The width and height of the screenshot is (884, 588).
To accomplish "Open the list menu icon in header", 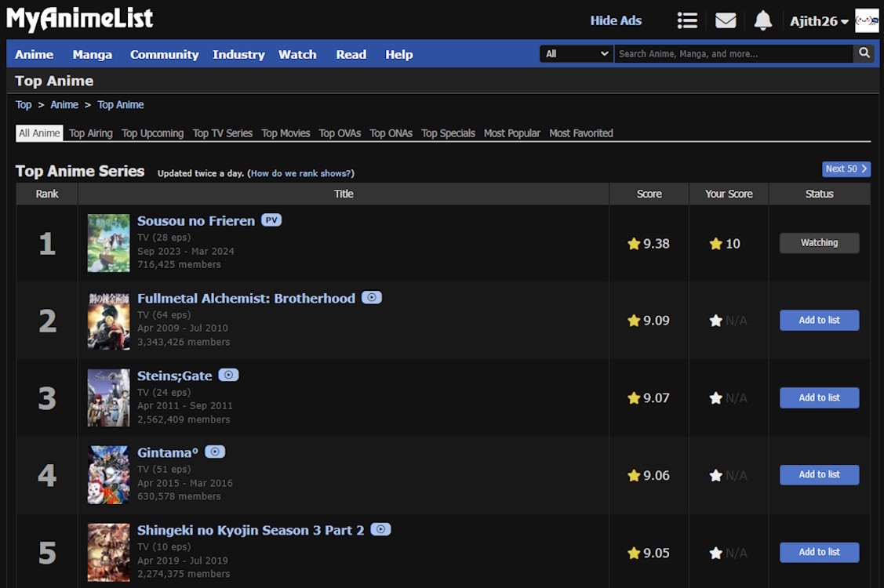I will tap(687, 21).
